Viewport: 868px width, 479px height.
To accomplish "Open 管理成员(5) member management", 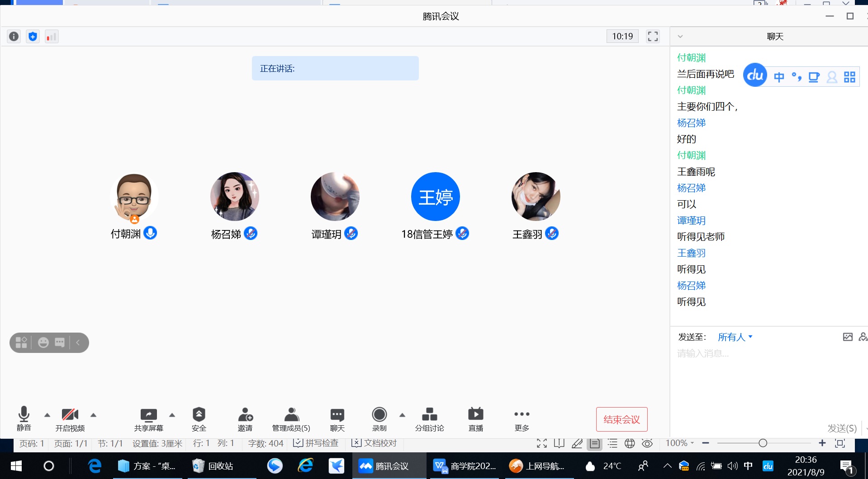I will coord(291,418).
